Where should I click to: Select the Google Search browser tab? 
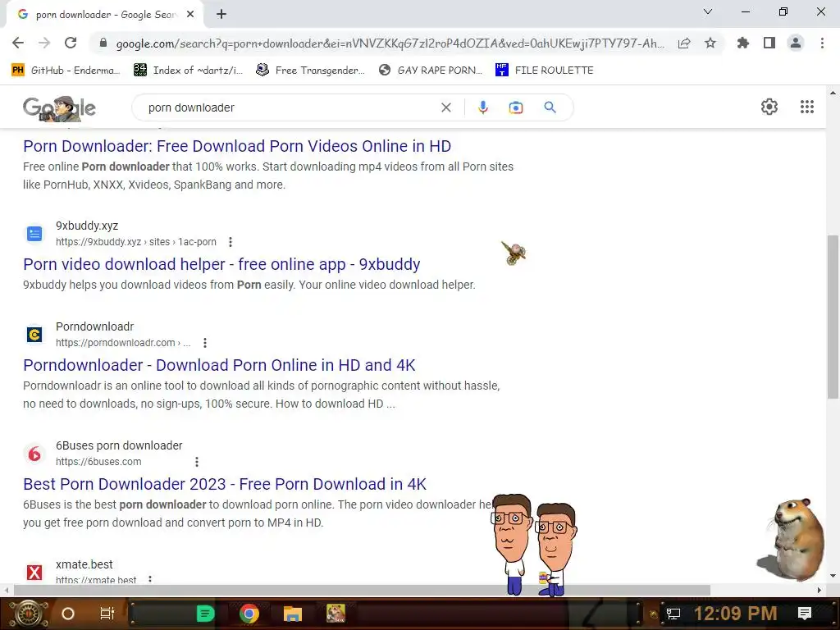(x=105, y=15)
